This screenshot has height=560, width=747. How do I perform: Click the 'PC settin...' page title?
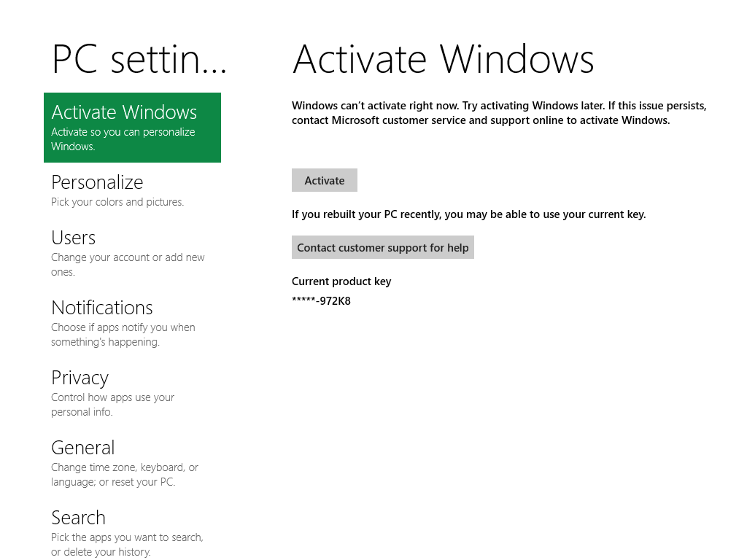pos(139,59)
